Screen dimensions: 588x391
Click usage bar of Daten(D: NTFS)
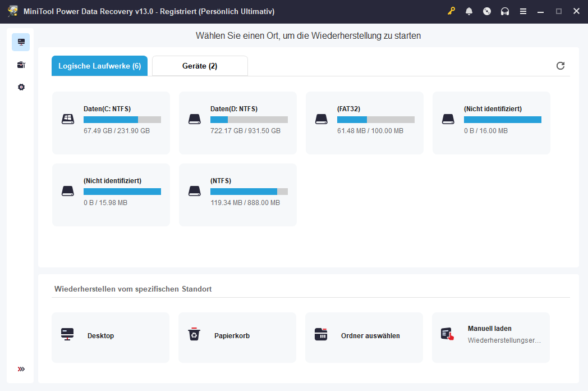pyautogui.click(x=249, y=120)
